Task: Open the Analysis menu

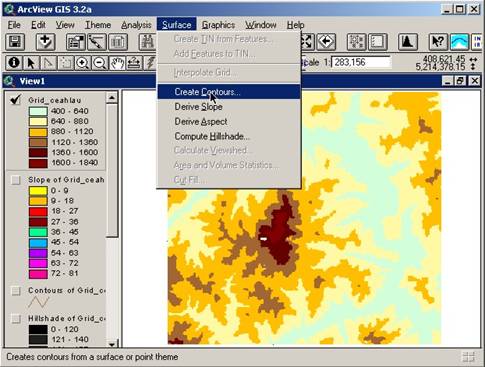Action: 136,25
